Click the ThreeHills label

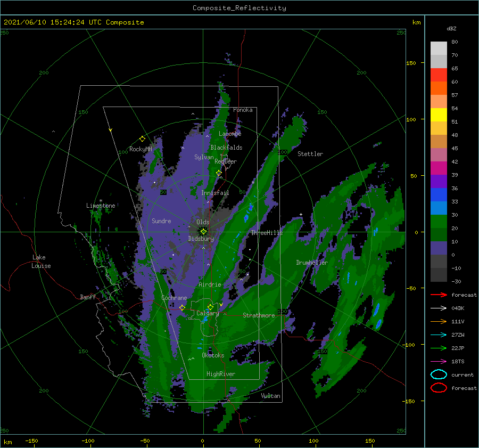coord(267,233)
